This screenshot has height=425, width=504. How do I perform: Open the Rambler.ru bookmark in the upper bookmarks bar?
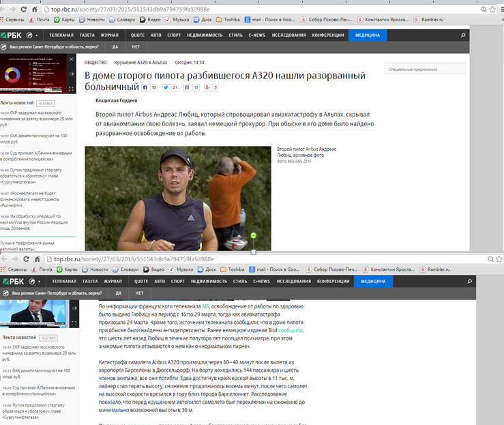point(429,20)
